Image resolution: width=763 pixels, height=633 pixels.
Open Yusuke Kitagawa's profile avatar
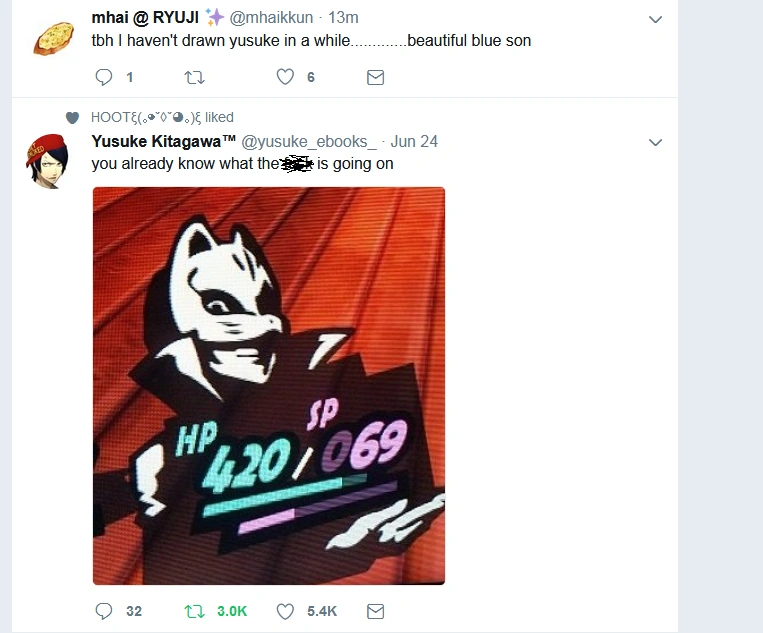pos(48,161)
